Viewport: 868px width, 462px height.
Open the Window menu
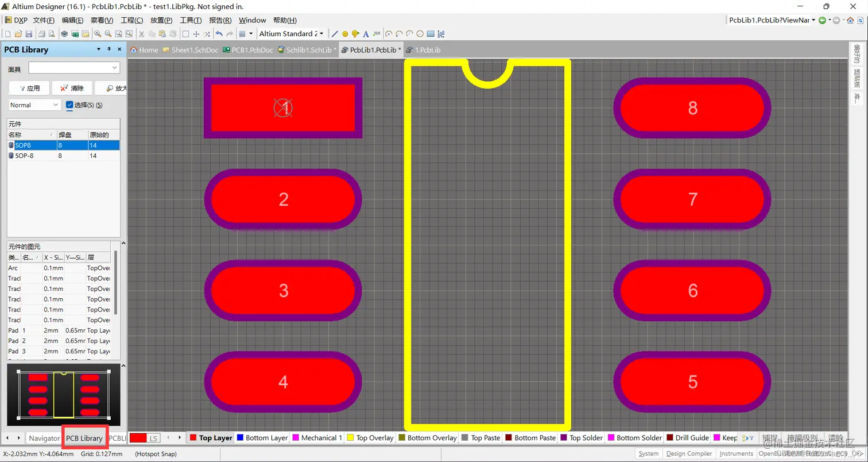coord(252,20)
